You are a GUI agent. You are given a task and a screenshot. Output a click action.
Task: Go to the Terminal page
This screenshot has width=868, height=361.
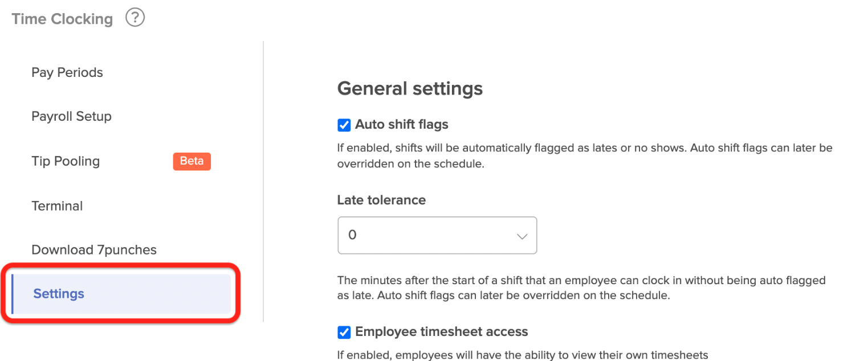pyautogui.click(x=57, y=206)
